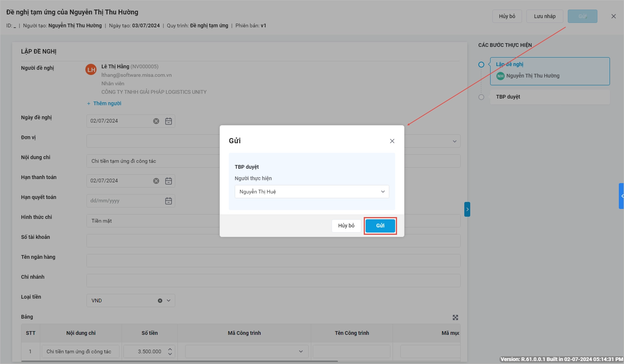Open the blue side tab at right edge
This screenshot has height=364, width=624.
coord(621,196)
